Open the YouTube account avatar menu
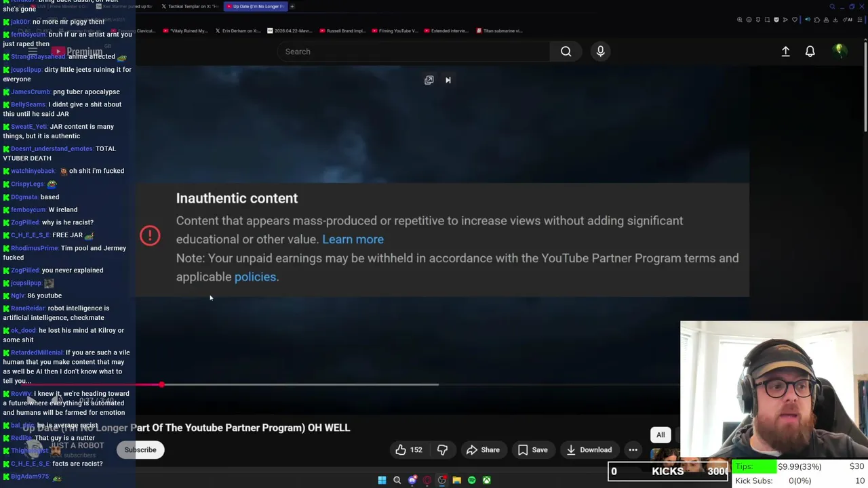This screenshot has width=868, height=488. pyautogui.click(x=840, y=52)
